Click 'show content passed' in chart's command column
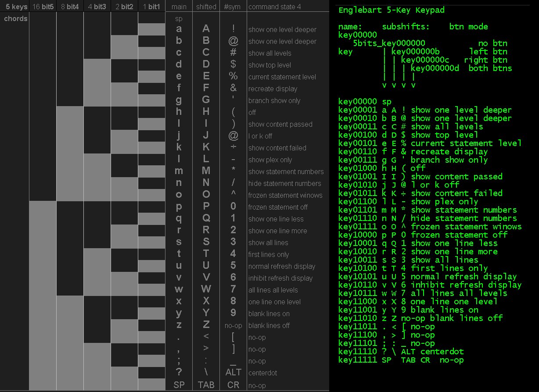This screenshot has height=392, width=539. coord(280,124)
